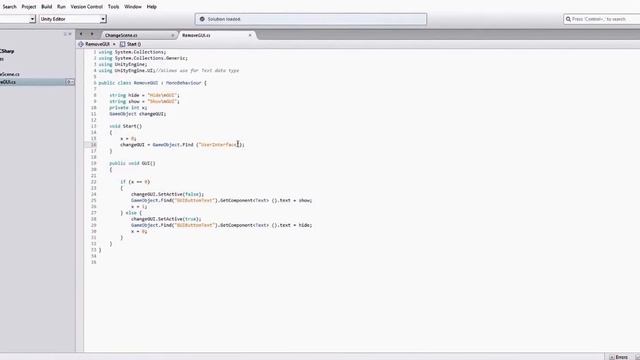This screenshot has height=360, width=640.
Task: Click line 16 changeGUI GameObject.Find code
Action: (182, 144)
